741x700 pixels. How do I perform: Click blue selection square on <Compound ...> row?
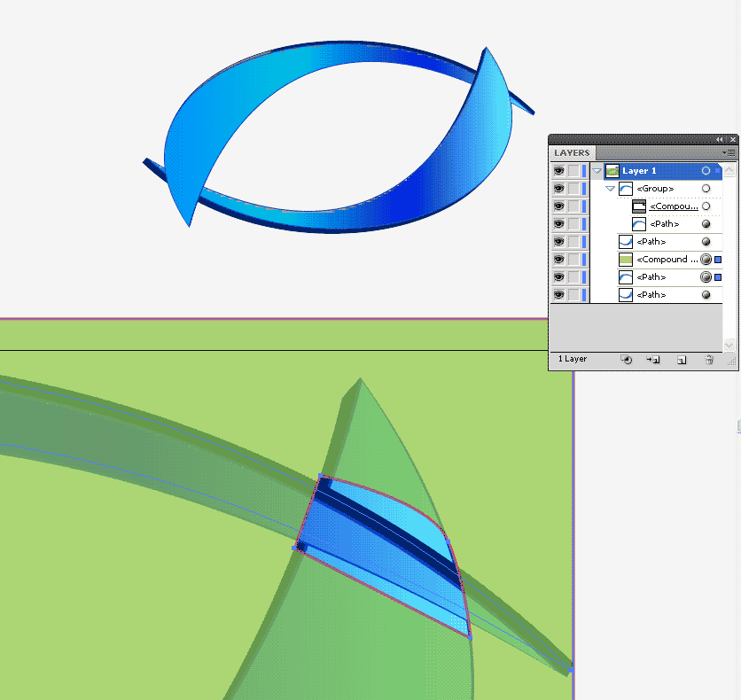point(718,260)
